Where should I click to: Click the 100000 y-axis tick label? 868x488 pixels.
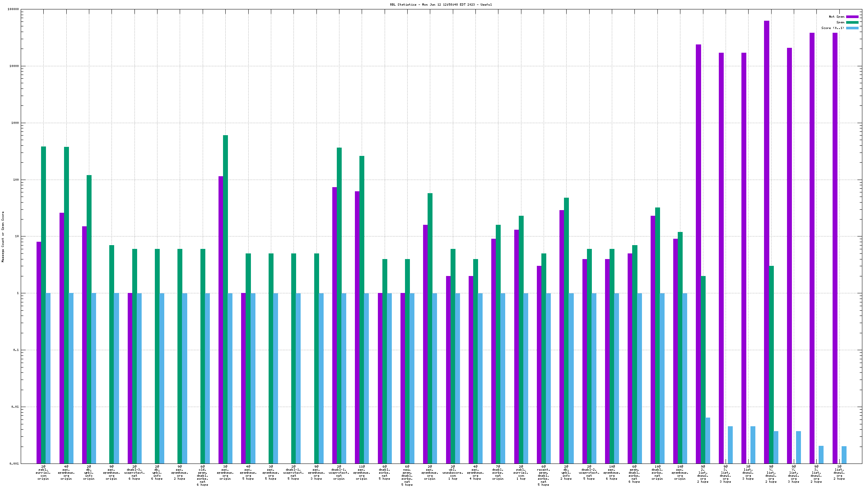coord(14,9)
